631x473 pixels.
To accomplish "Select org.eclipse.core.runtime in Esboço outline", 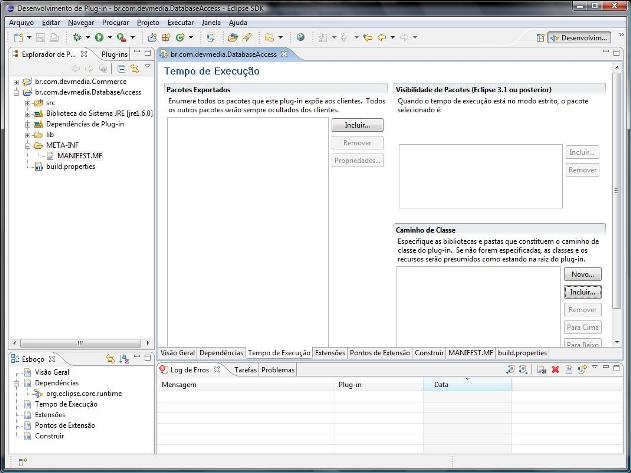I will click(x=84, y=393).
